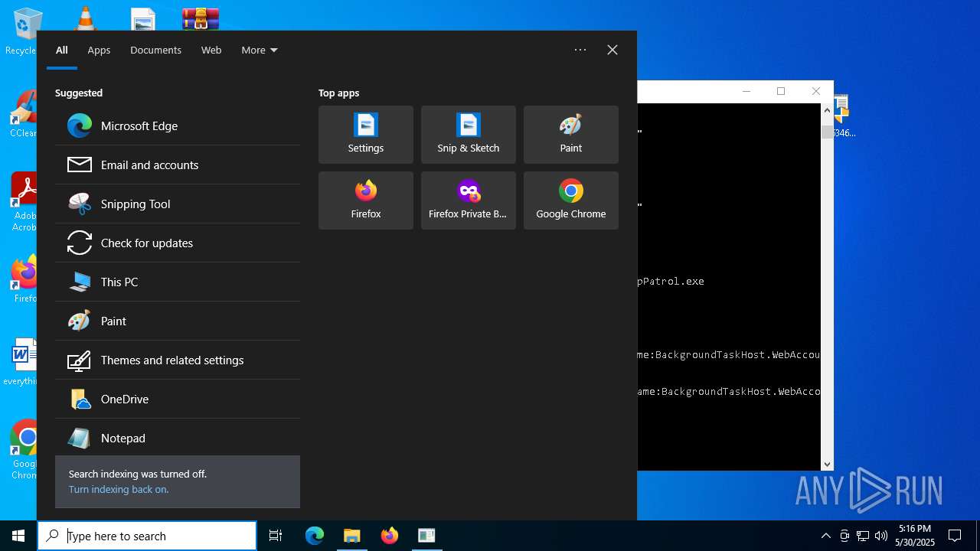This screenshot has height=551, width=980.
Task: Click Turn indexing back on link
Action: click(119, 489)
